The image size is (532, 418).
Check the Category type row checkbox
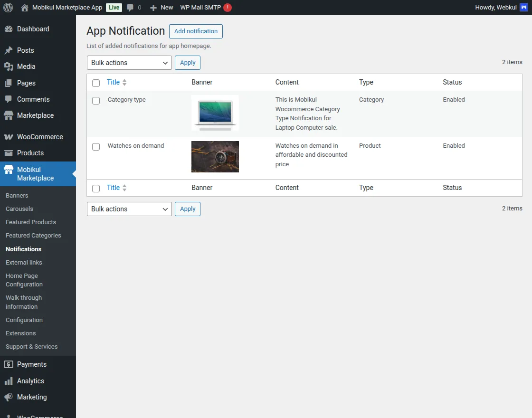tap(96, 101)
